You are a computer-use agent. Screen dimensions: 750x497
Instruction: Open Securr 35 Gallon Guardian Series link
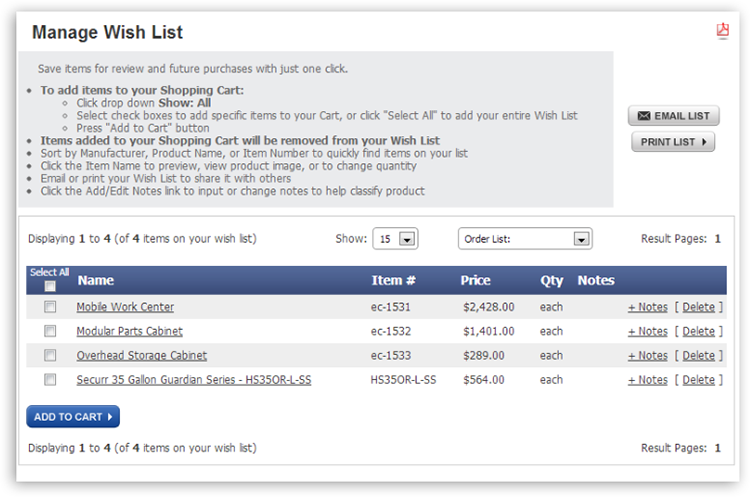click(194, 380)
